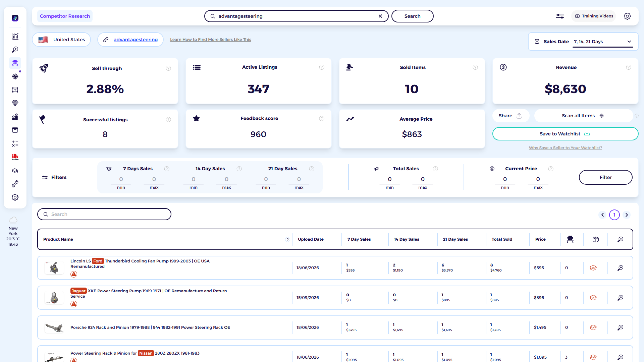This screenshot has width=644, height=362.
Task: Apply the Filter button
Action: point(605,177)
